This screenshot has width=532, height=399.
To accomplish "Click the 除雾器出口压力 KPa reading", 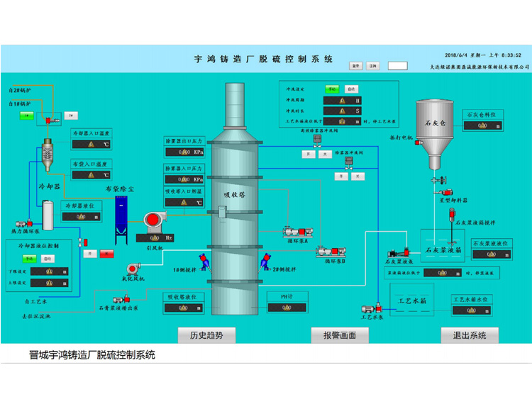I will click(184, 152).
